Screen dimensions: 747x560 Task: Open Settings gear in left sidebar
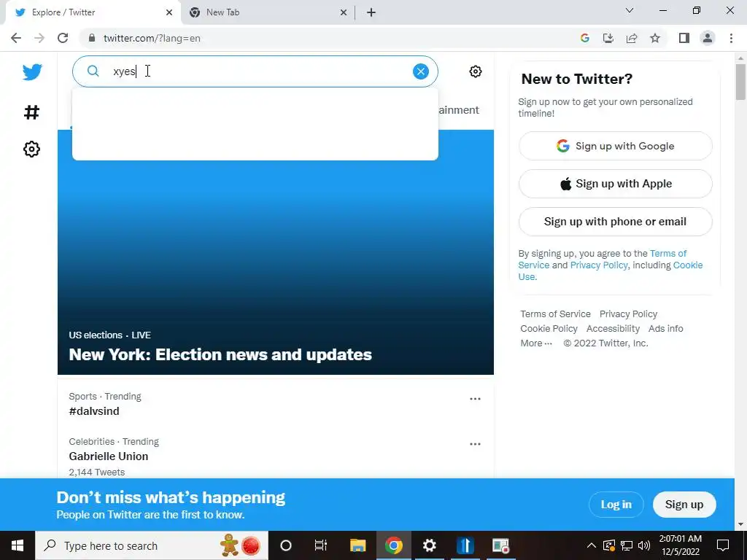[x=32, y=149]
